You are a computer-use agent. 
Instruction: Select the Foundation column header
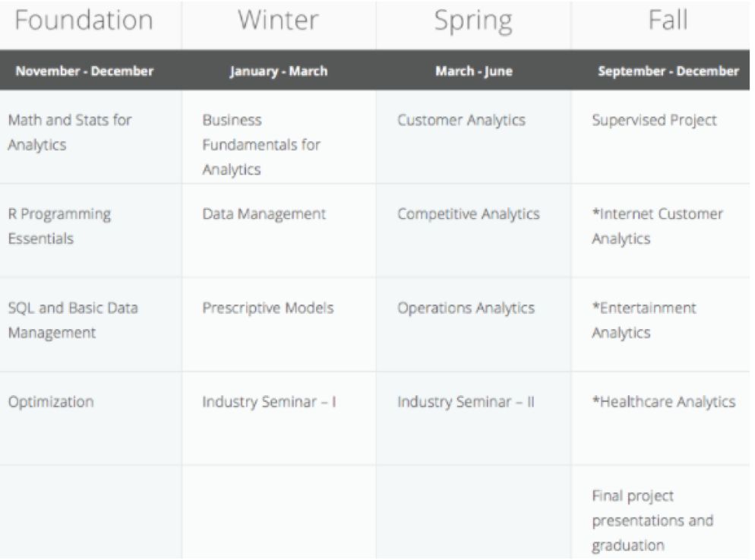84,21
